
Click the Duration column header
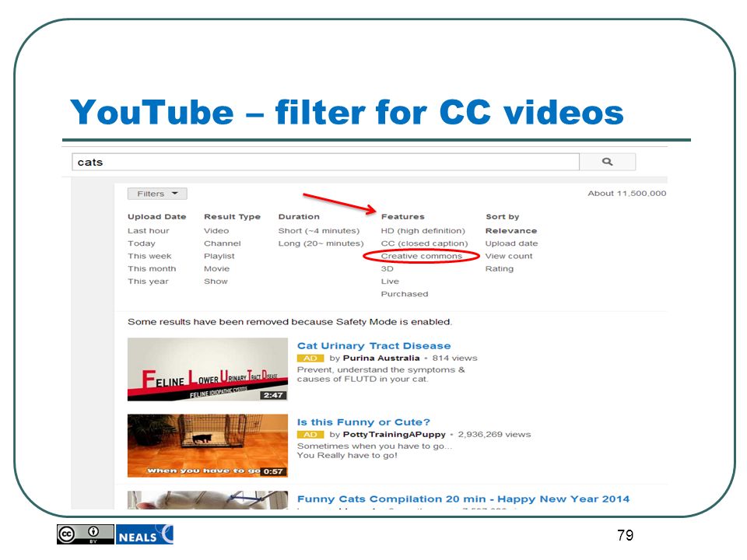299,217
